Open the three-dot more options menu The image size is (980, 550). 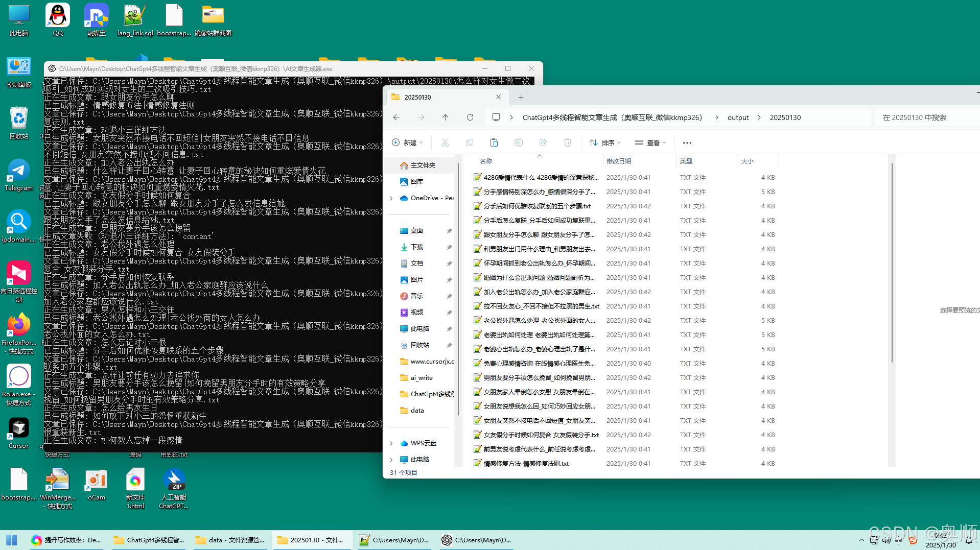pyautogui.click(x=687, y=142)
